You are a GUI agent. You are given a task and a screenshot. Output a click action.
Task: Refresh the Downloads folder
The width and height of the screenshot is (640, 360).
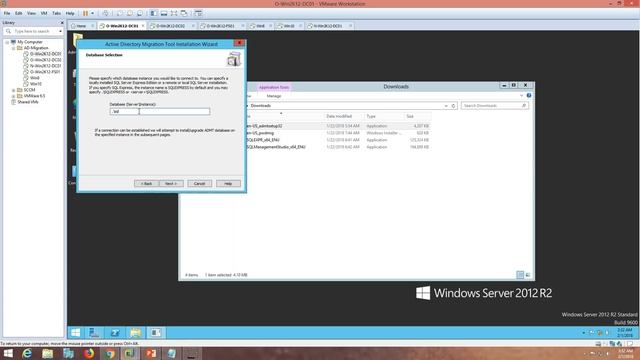(453, 106)
